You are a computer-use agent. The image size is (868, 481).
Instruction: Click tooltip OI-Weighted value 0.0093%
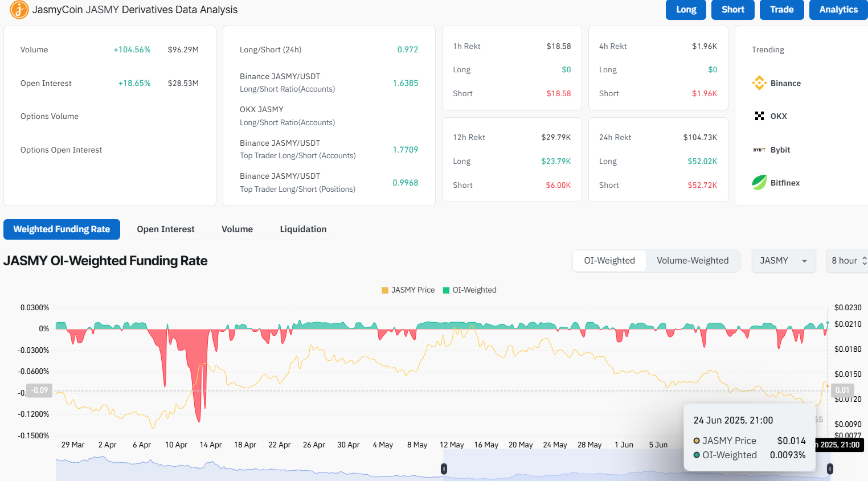[788, 455]
